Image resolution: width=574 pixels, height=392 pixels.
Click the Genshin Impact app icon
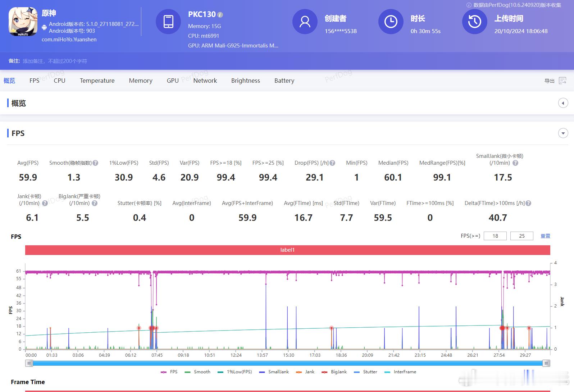tap(23, 22)
